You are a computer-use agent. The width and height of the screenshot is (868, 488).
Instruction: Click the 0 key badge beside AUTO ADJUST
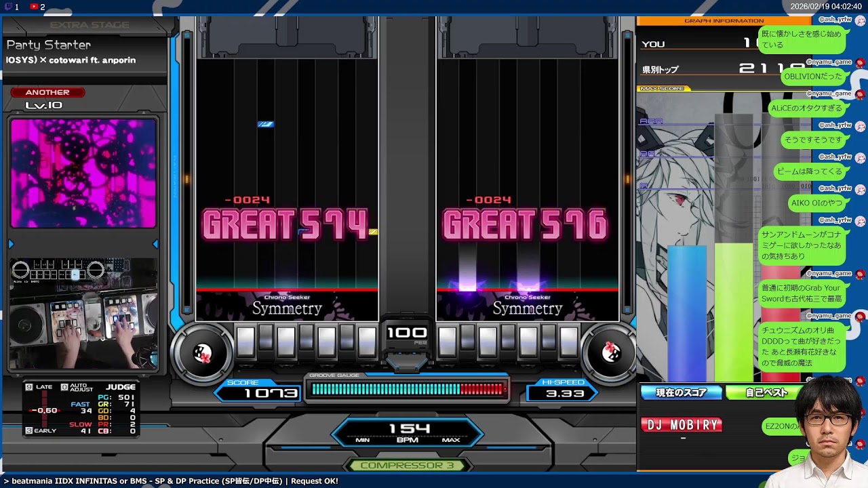(x=64, y=387)
